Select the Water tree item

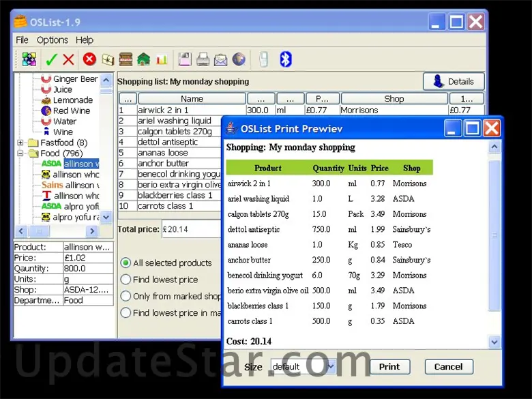[x=59, y=121]
